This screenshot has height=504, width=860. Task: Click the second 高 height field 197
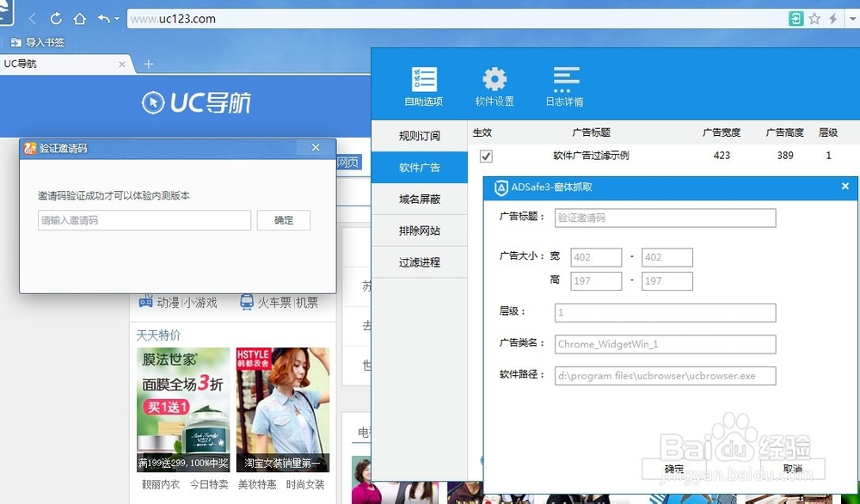[x=667, y=280]
